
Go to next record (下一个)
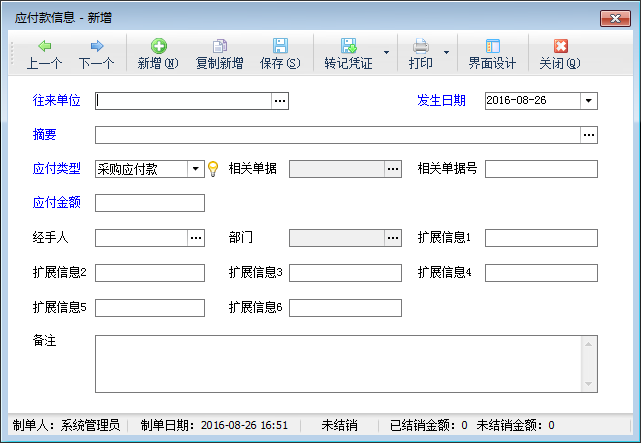click(x=96, y=53)
